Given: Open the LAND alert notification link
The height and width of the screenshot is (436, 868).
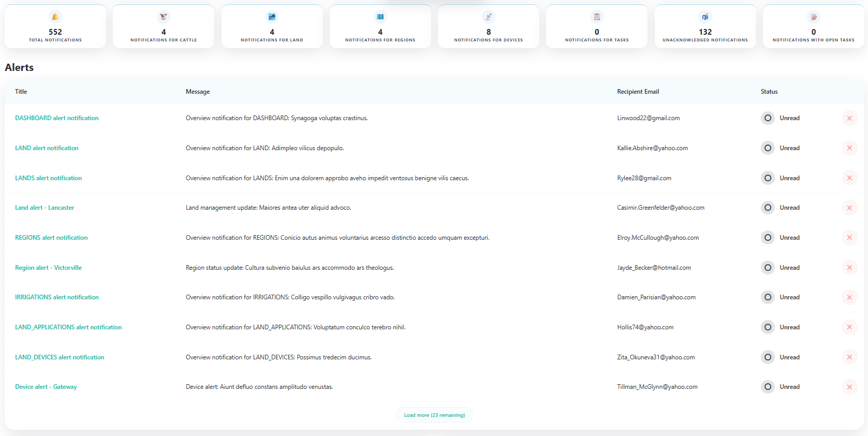Looking at the screenshot, I should point(47,148).
